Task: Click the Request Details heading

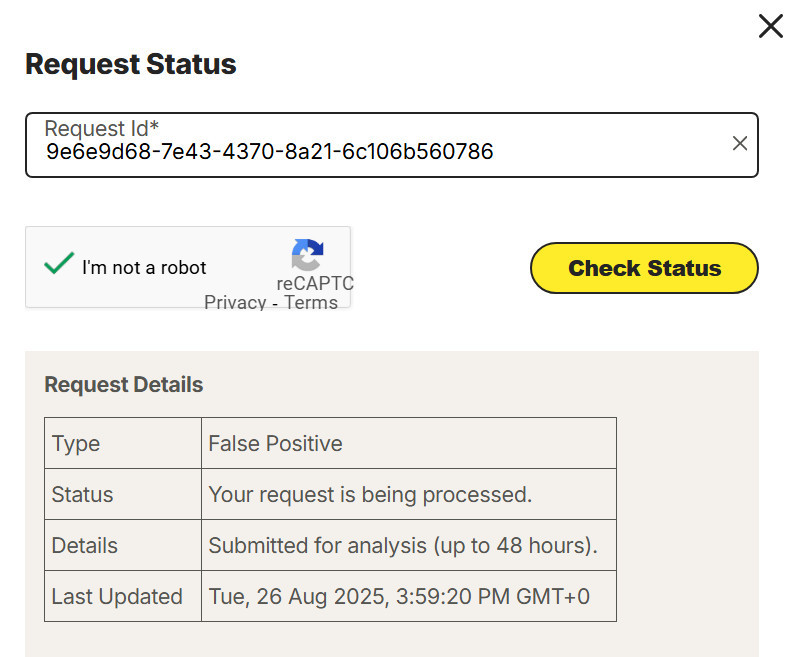Action: tap(124, 385)
